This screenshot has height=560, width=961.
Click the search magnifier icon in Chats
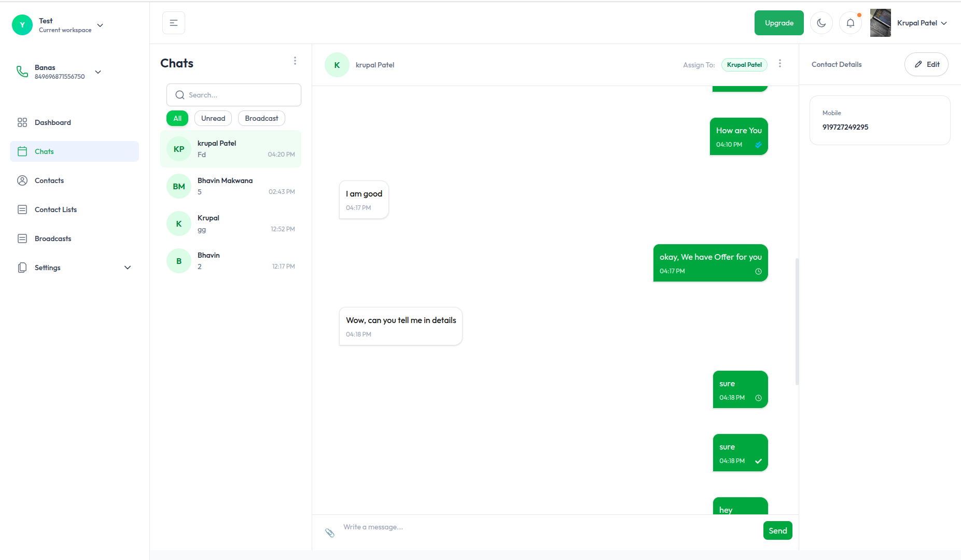point(180,95)
